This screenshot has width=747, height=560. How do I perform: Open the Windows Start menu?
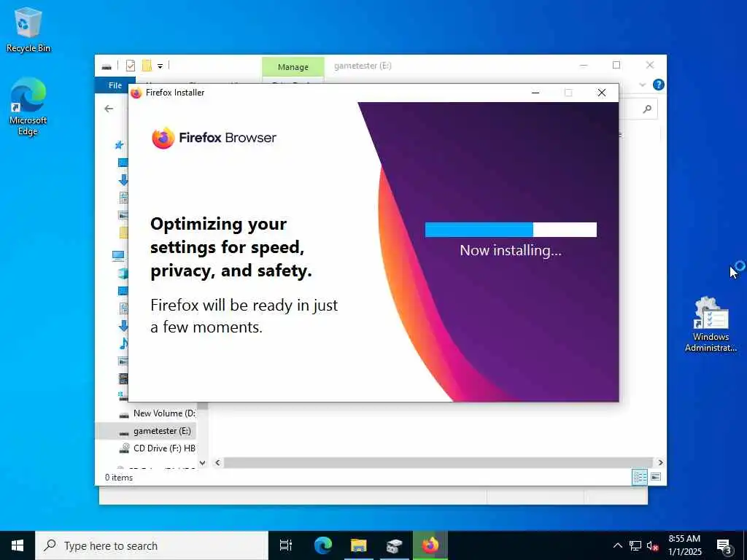(x=18, y=545)
